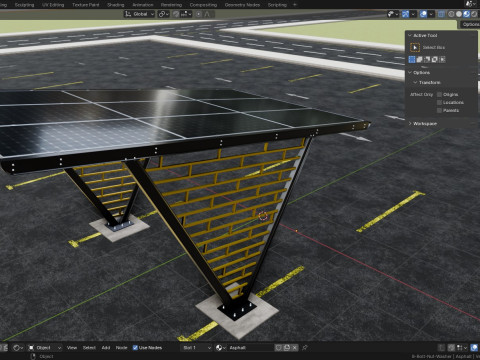Switch to the Texture Paint workspace tab

coord(85,5)
